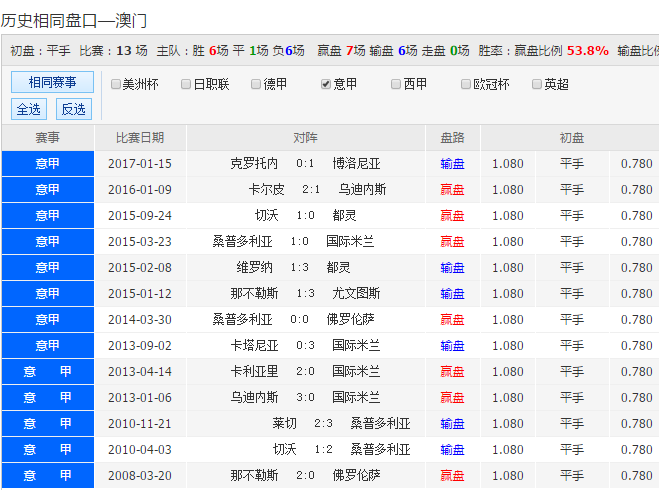Screen dimensions: 659x490
Task: Click 维罗纳 team name
Action: pyautogui.click(x=254, y=268)
